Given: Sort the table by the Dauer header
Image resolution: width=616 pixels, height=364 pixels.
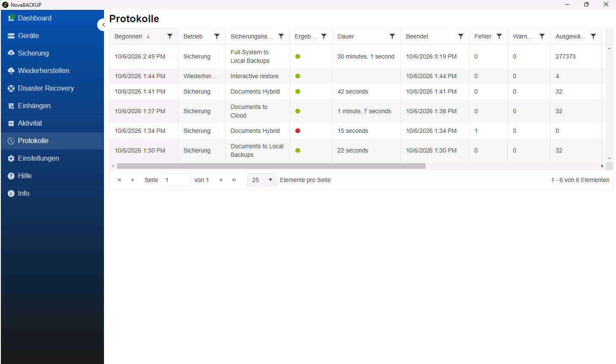Looking at the screenshot, I should 346,36.
